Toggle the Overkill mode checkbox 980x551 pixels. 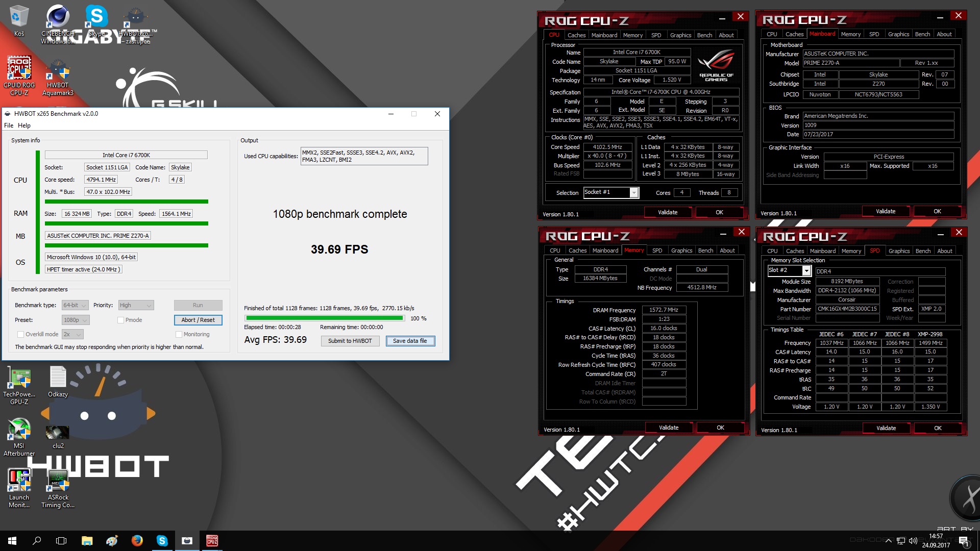pyautogui.click(x=20, y=334)
